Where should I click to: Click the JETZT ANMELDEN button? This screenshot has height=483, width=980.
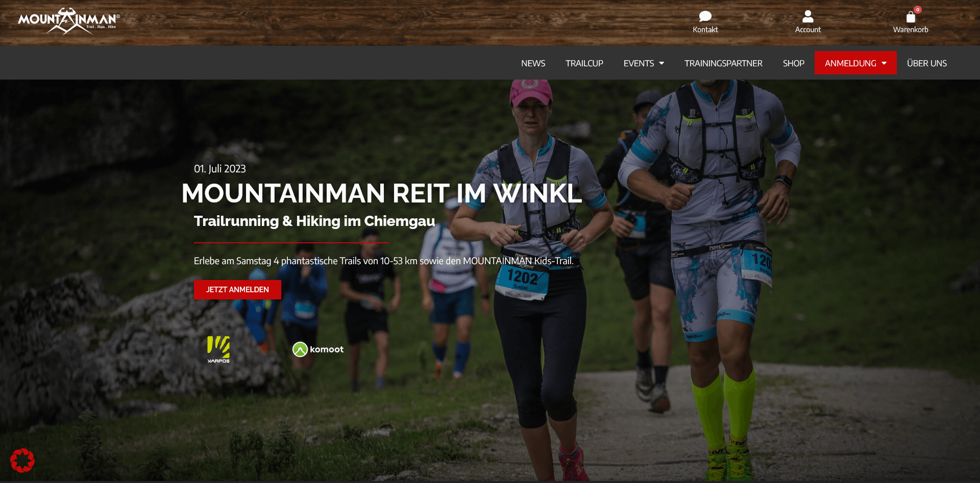pos(237,290)
